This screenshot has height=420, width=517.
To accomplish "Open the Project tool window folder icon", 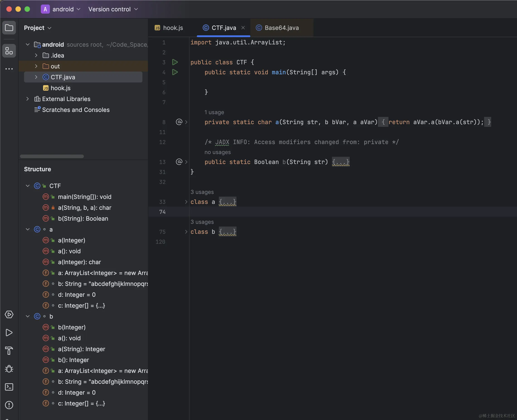I will [9, 28].
